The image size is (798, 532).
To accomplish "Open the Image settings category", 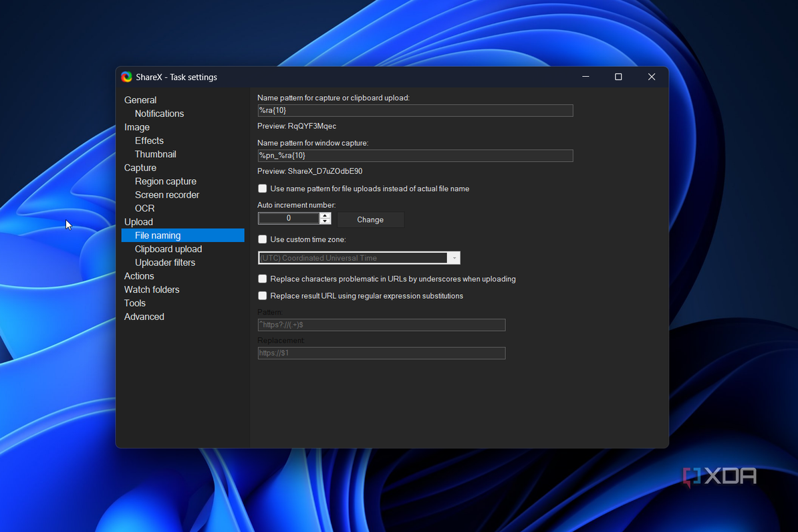I will (x=137, y=127).
